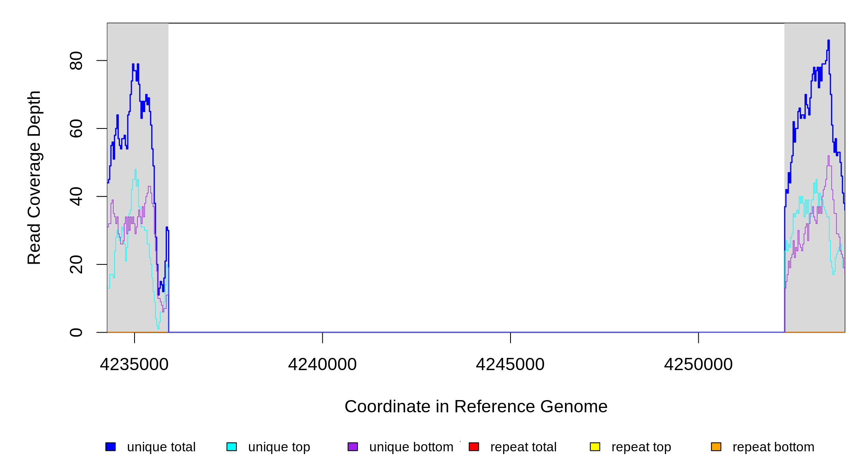Image resolution: width=868 pixels, height=473 pixels.
Task: Click the 80 tick label on y-axis
Action: point(76,61)
